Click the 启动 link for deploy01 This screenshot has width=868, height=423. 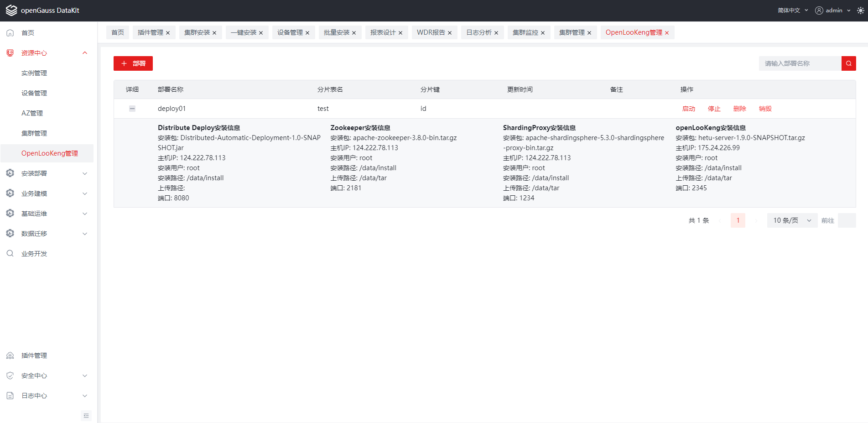688,109
